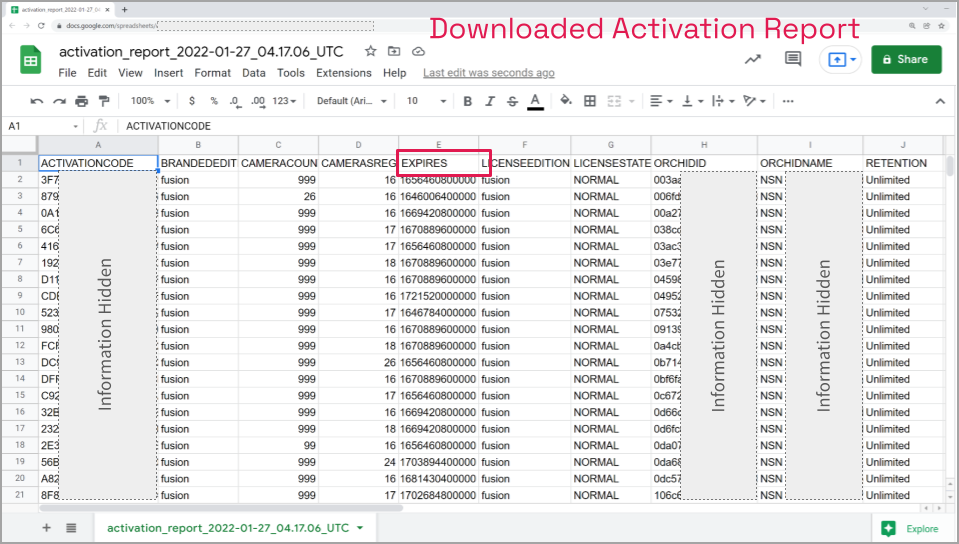The height and width of the screenshot is (544, 959).
Task: Expand the Default font family dropdown
Action: (x=351, y=101)
